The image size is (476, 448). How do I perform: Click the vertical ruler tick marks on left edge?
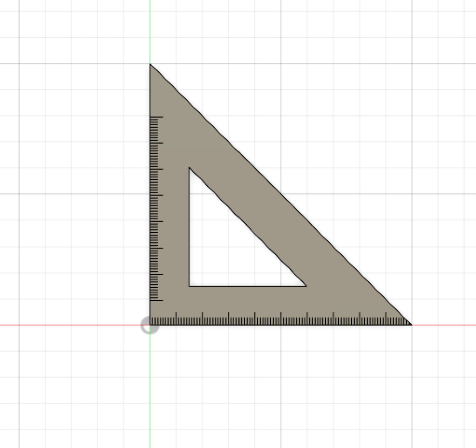[156, 209]
